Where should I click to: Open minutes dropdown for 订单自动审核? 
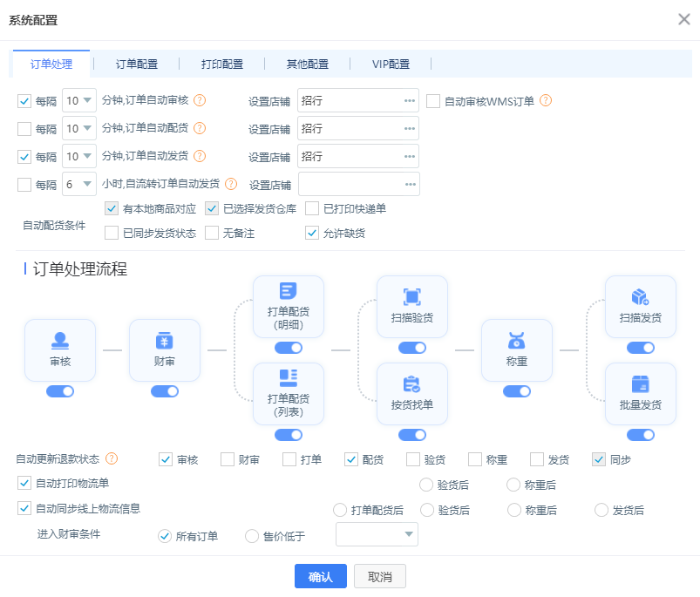coord(79,100)
